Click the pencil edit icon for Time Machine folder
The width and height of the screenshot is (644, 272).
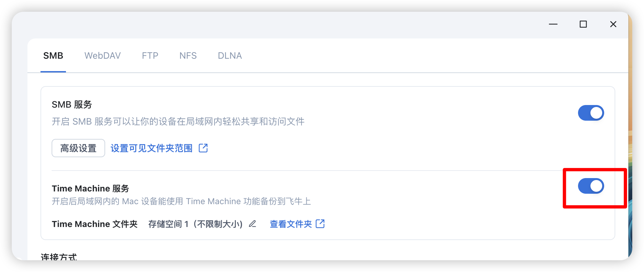tap(252, 224)
